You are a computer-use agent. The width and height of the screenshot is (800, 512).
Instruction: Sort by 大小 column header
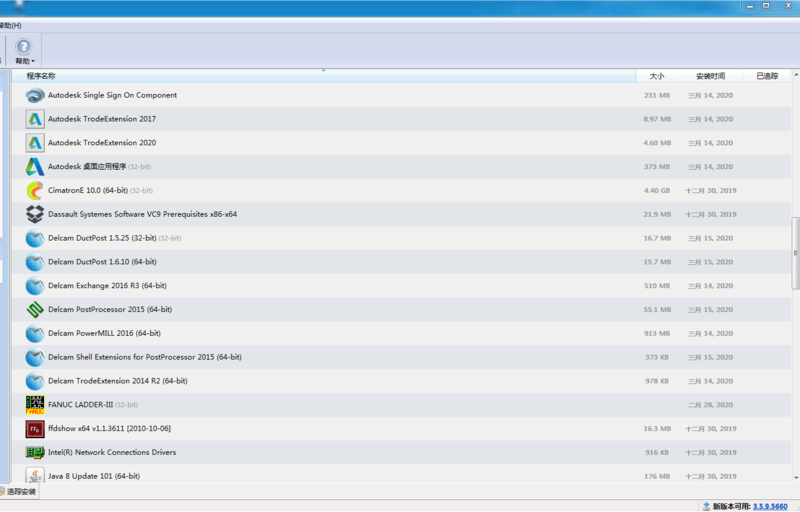click(x=657, y=76)
